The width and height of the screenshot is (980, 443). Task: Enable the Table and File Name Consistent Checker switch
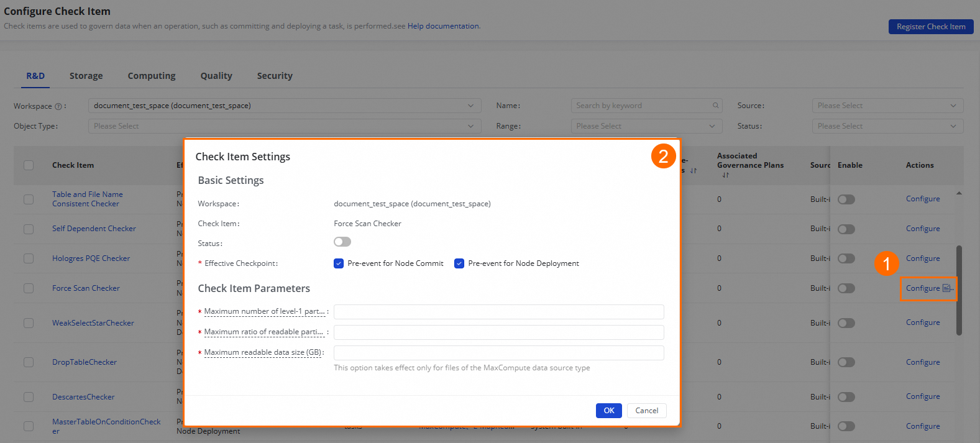(846, 199)
